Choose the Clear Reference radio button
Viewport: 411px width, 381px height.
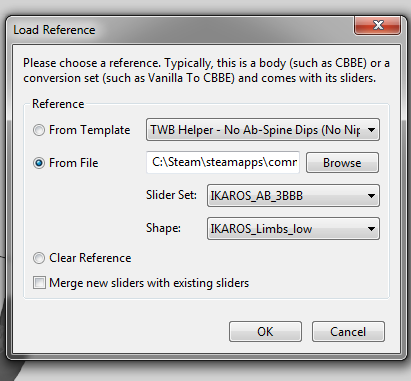coord(39,258)
